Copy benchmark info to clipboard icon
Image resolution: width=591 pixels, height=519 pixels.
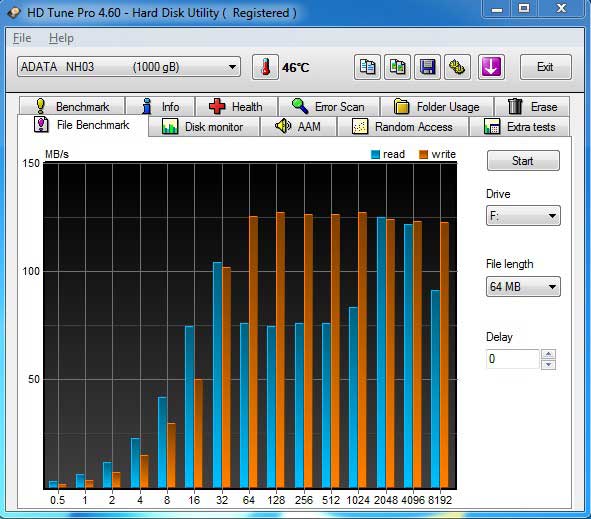[367, 67]
